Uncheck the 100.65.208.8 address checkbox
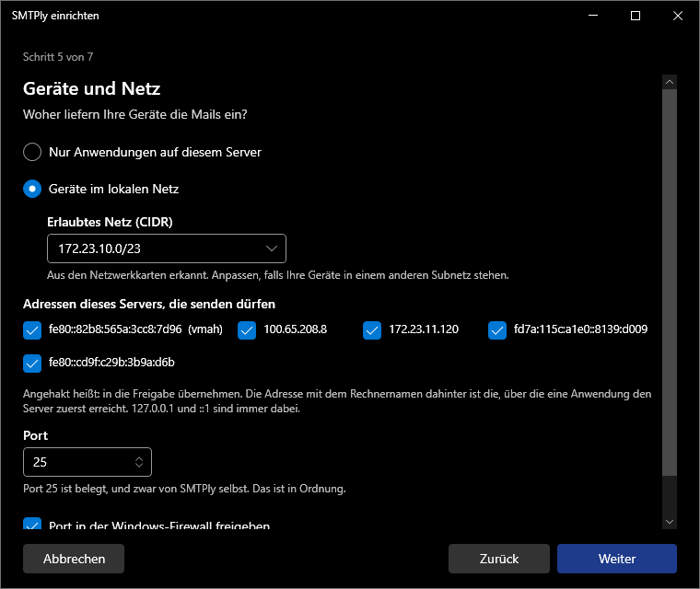This screenshot has height=589, width=700. [x=247, y=330]
